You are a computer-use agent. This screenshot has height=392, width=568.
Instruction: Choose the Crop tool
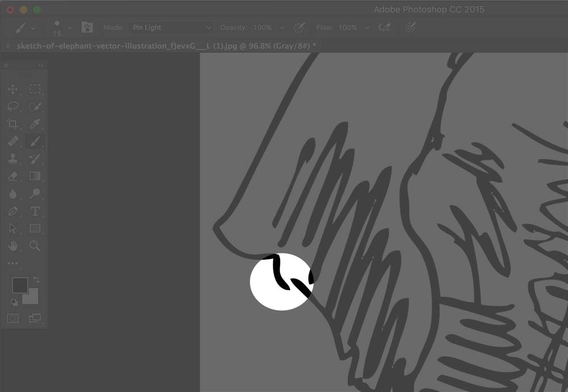(12, 124)
